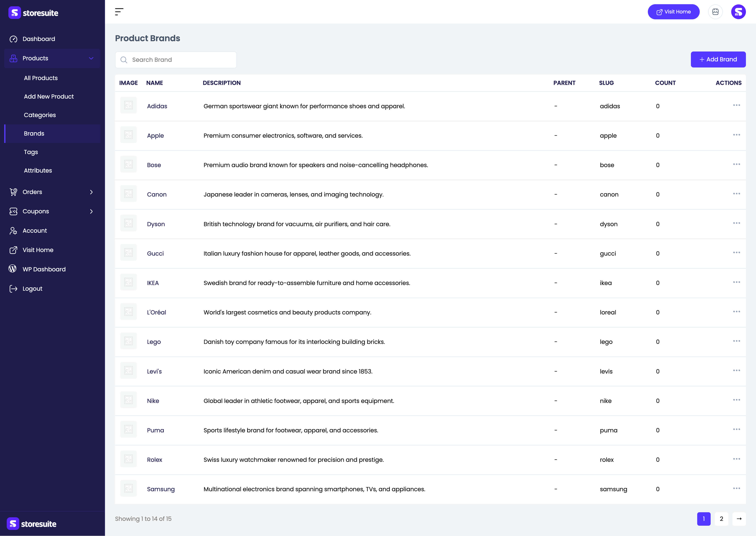
Task: Open actions menu for the Nike row
Action: pos(736,400)
